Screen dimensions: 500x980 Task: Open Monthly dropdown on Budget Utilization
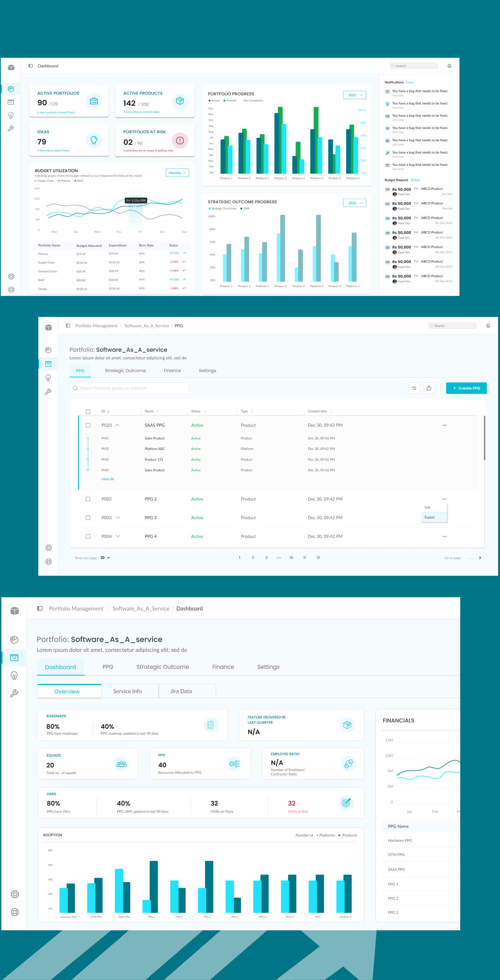pyautogui.click(x=177, y=173)
